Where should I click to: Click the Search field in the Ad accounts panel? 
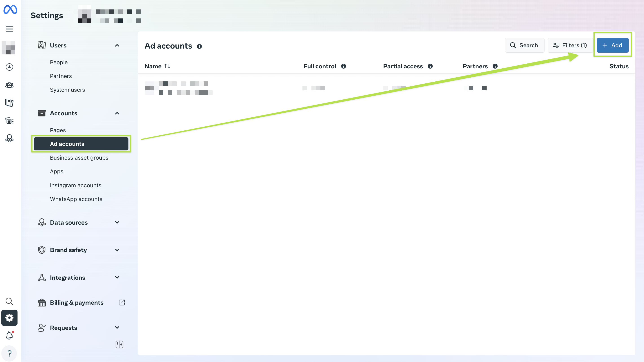point(524,45)
